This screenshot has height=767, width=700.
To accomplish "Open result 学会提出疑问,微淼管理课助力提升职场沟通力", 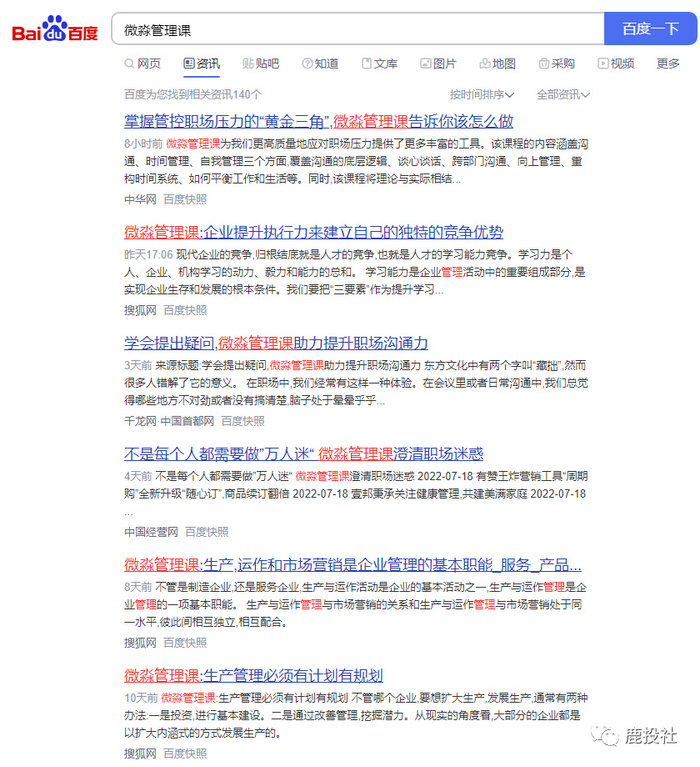I will coord(276,343).
